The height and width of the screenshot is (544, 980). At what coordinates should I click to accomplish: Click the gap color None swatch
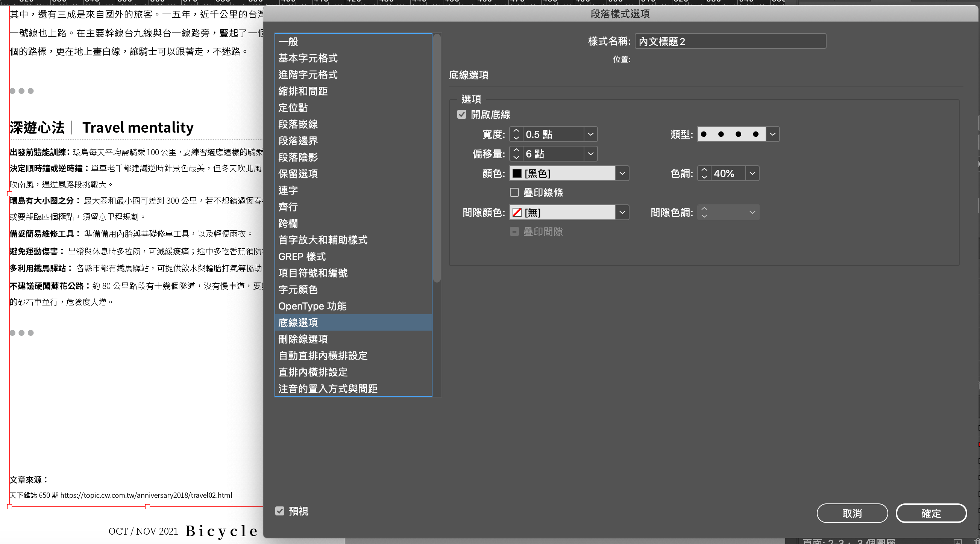[x=517, y=213]
